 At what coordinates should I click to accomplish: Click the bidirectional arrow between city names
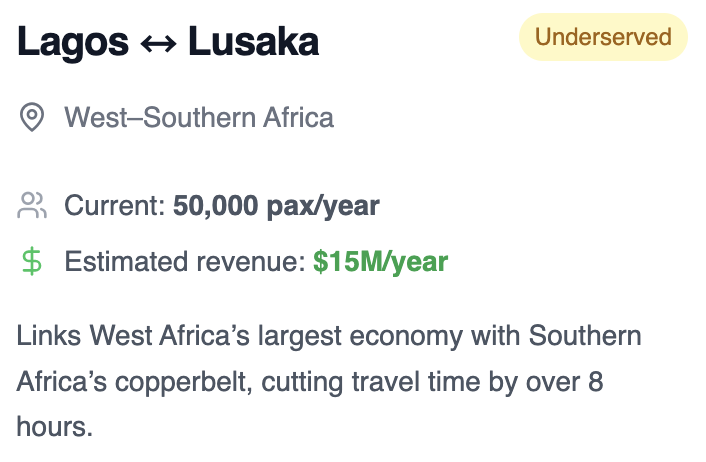[x=158, y=44]
